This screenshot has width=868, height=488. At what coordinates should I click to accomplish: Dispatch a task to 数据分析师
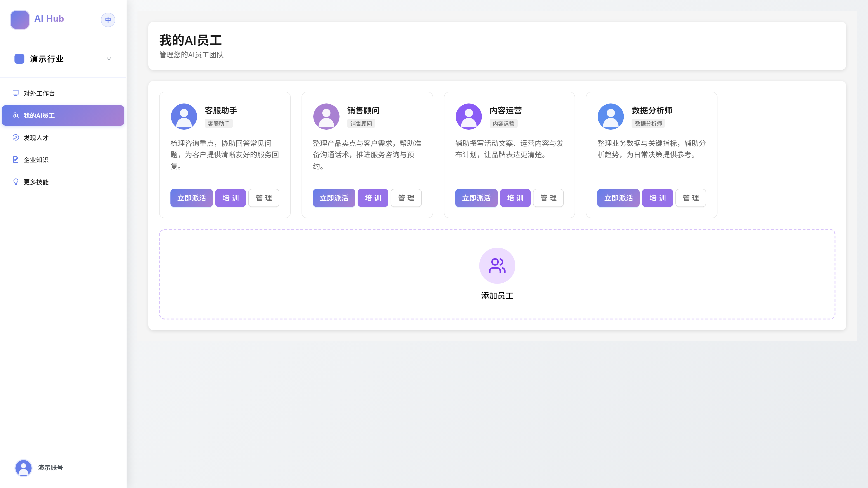618,198
